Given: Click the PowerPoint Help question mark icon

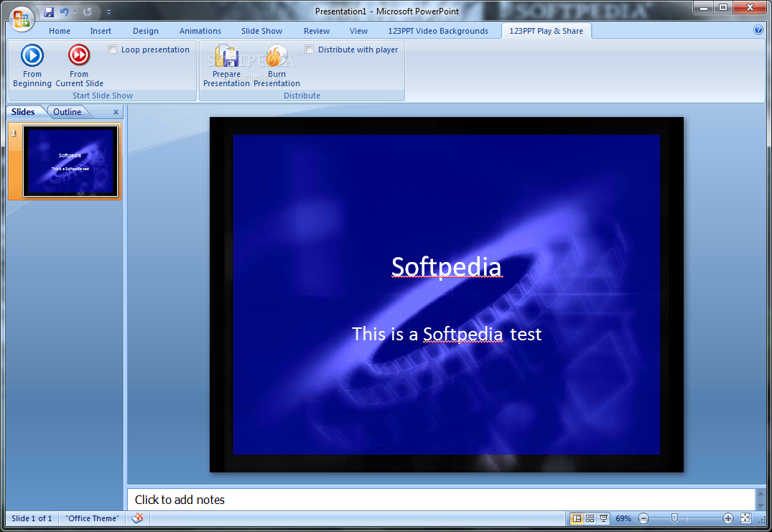Looking at the screenshot, I should point(758,29).
